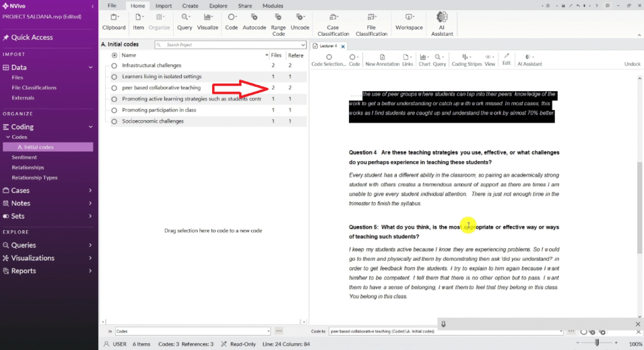The image size is (644, 350).
Task: Toggle the circle next to Promoting participation in class
Action: click(114, 110)
